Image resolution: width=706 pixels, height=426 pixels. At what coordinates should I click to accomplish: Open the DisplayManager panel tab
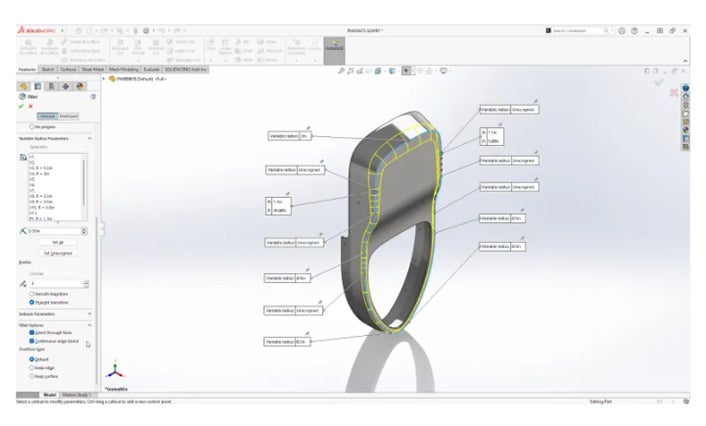(80, 86)
